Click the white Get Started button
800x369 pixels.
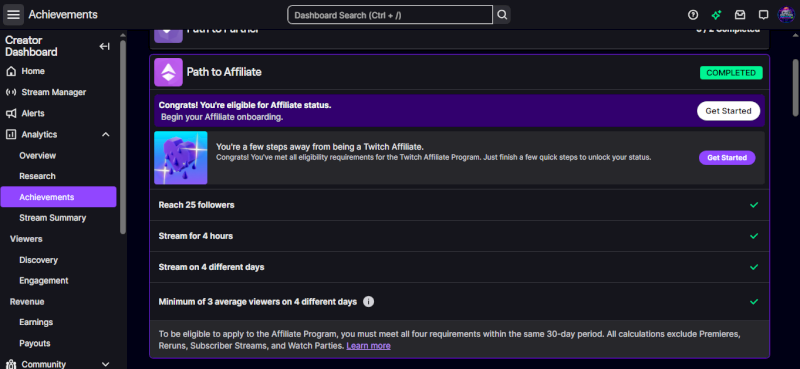[728, 111]
